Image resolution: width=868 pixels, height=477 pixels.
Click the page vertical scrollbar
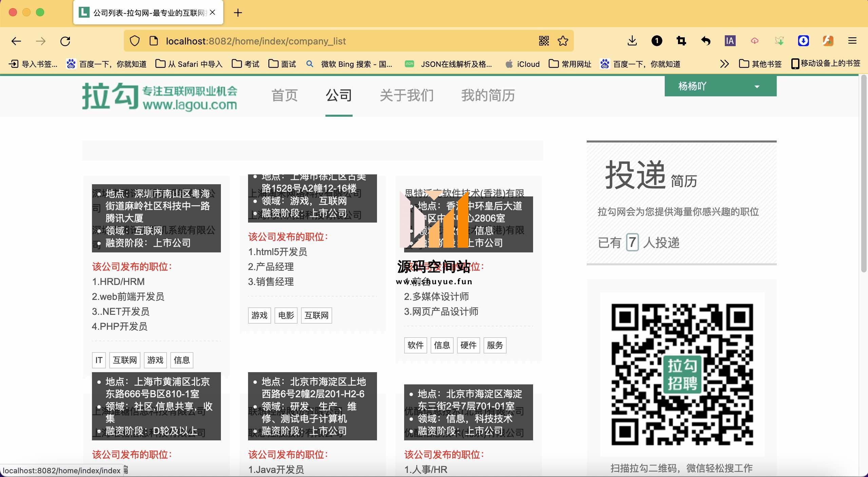coord(864,174)
